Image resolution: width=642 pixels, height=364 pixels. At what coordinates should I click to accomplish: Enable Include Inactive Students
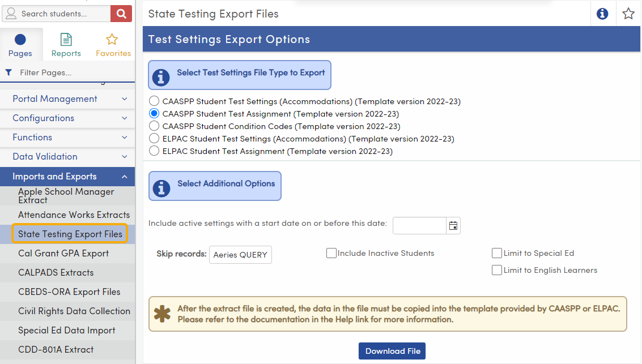331,253
